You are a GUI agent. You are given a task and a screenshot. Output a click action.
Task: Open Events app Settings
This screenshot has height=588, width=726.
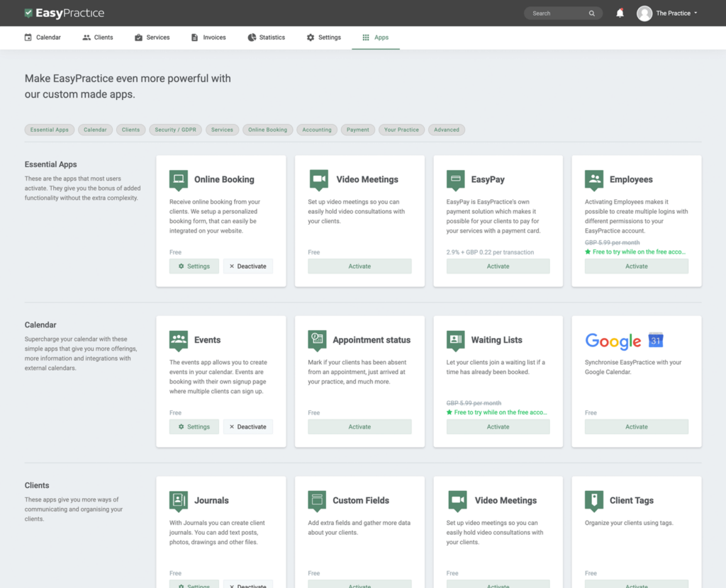coord(194,426)
